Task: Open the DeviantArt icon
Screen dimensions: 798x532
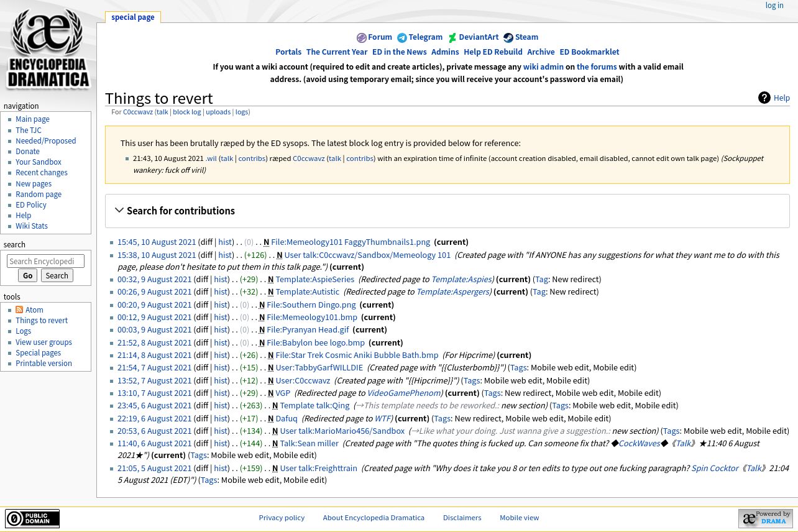Action: pyautogui.click(x=452, y=38)
